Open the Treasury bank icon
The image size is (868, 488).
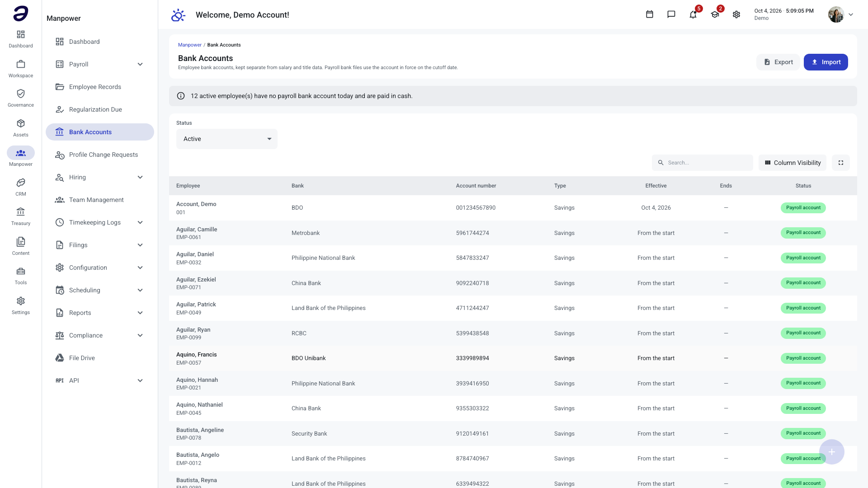pos(21,212)
